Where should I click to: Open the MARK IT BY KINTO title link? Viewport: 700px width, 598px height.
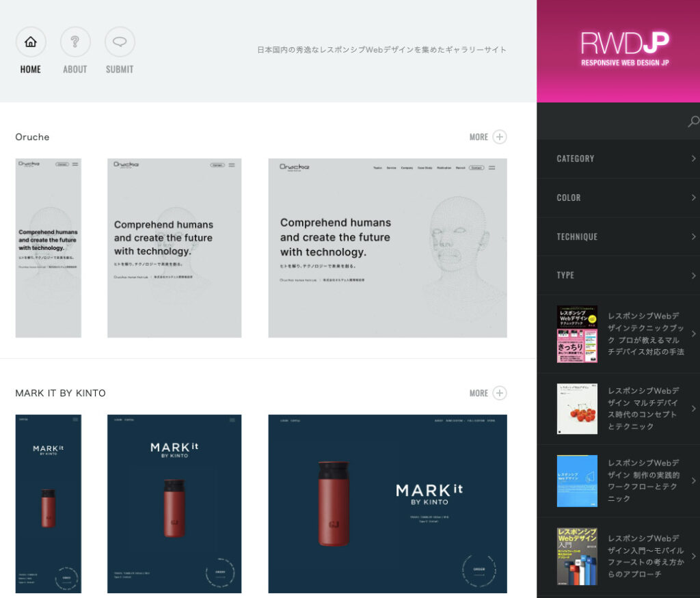tap(60, 393)
